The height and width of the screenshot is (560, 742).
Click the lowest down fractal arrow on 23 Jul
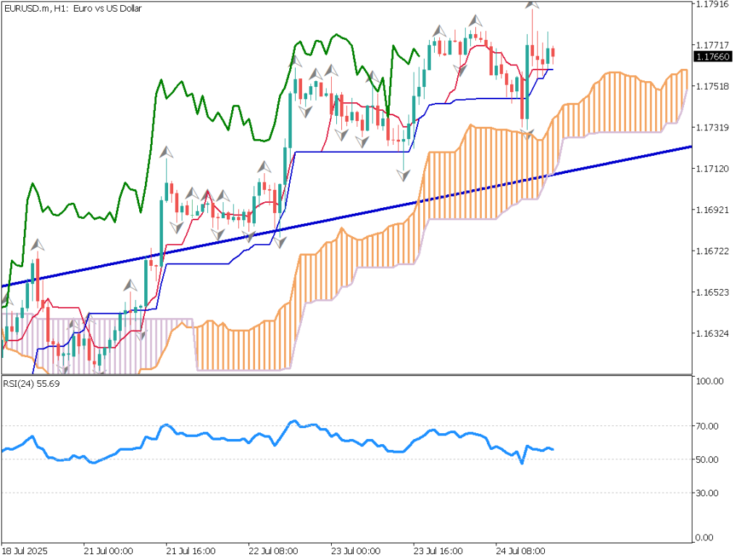pyautogui.click(x=403, y=175)
